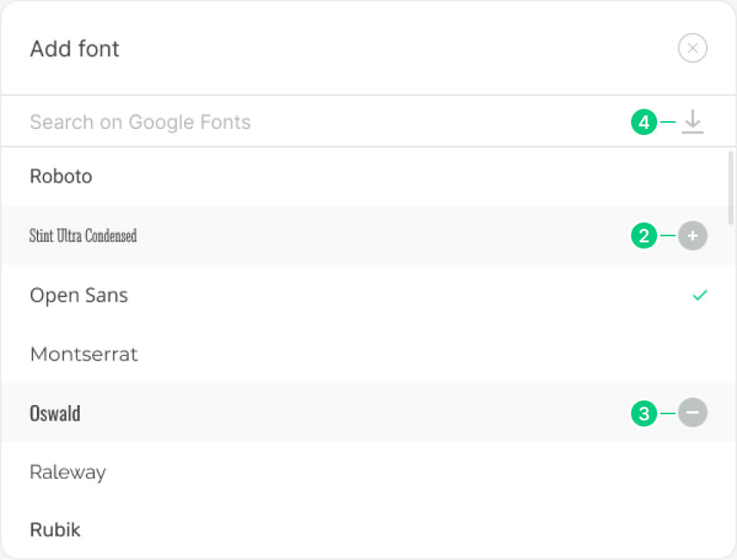This screenshot has height=560, width=737.
Task: Click the Add font dialog title
Action: [x=74, y=49]
